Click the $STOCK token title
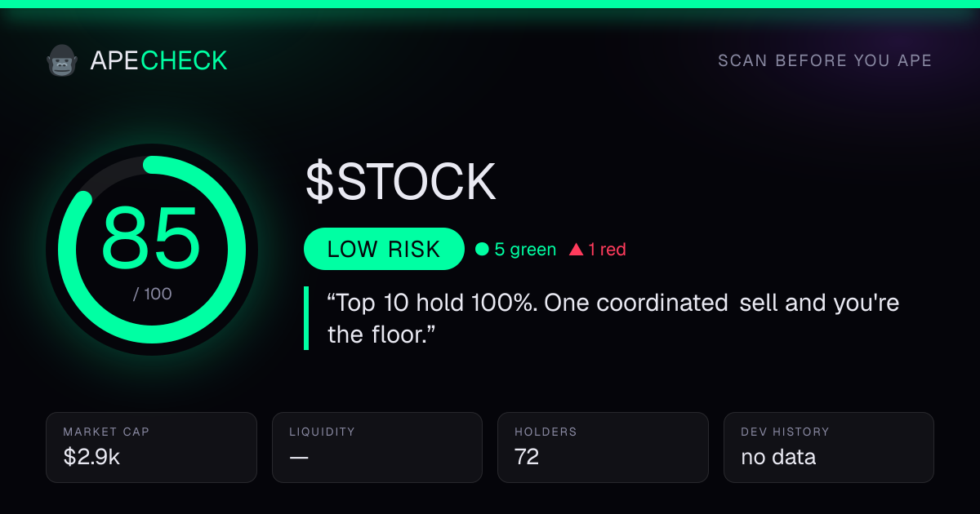The height and width of the screenshot is (514, 980). 401,182
